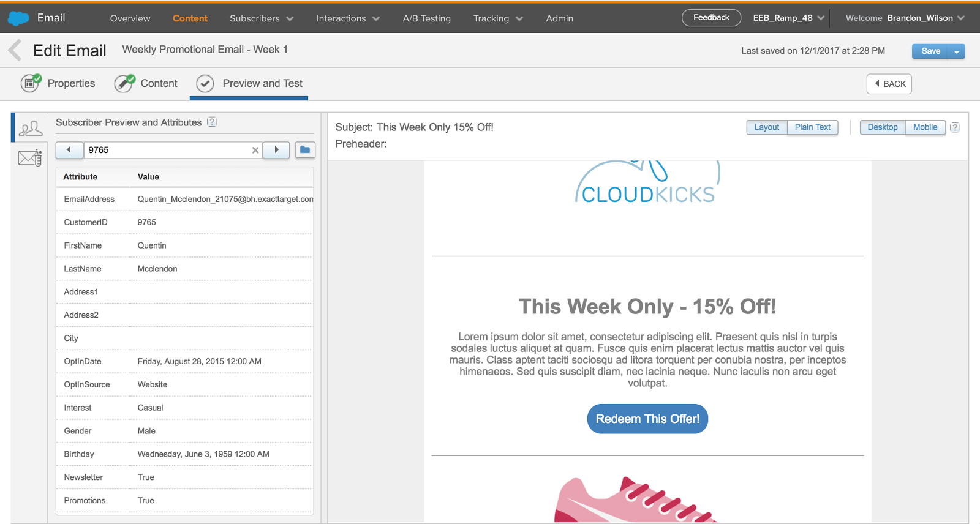Select the EmailAddress value cell
Viewport: 980px width, 524px height.
pos(225,200)
